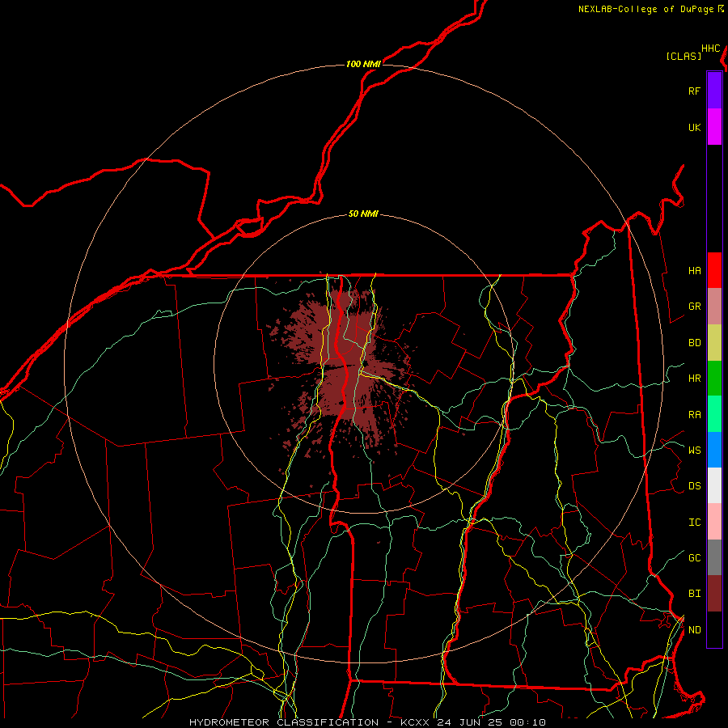This screenshot has height=728, width=728.
Task: Click the 'KCXX' radar site identifier
Action: point(414,722)
